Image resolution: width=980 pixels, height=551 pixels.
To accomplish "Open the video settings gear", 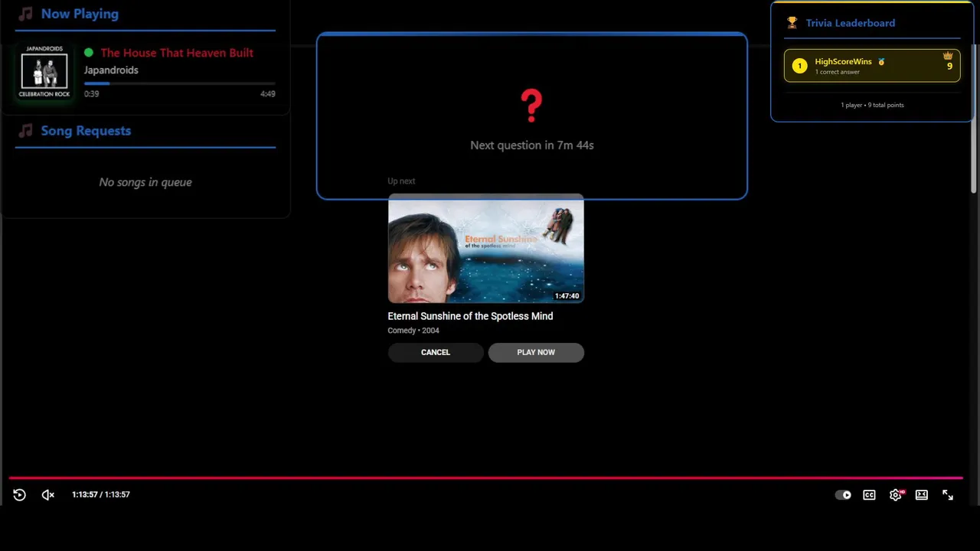I will point(895,495).
